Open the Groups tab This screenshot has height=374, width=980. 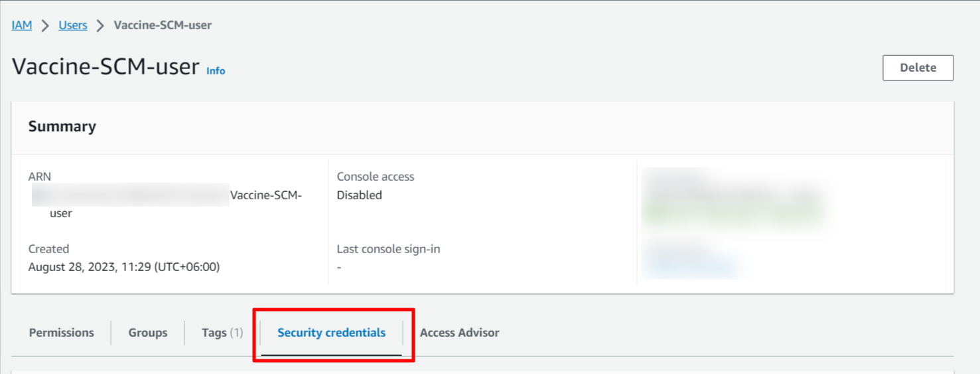click(148, 333)
